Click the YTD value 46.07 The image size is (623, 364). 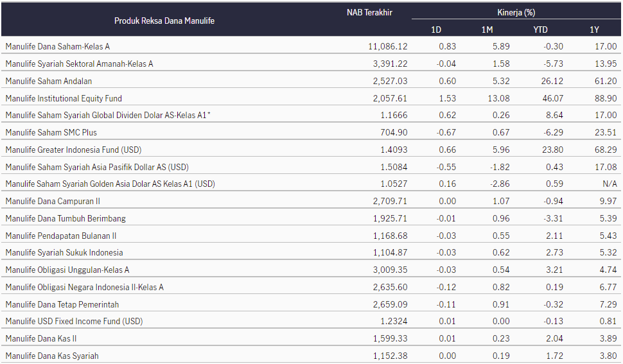point(553,98)
